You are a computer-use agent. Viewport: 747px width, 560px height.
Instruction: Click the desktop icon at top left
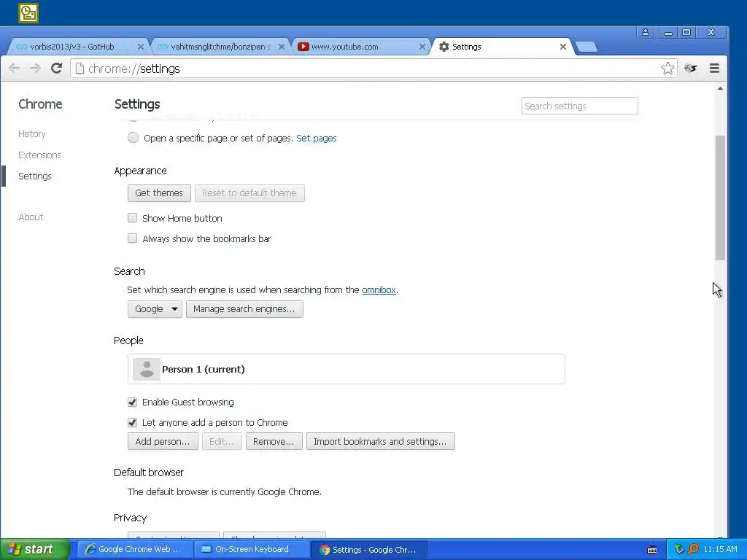[x=28, y=13]
